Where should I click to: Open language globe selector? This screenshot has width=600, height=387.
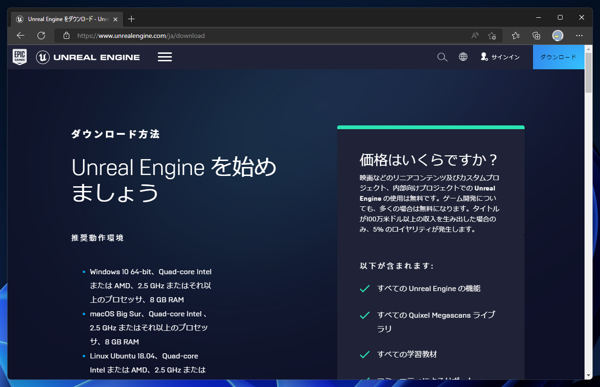(463, 57)
